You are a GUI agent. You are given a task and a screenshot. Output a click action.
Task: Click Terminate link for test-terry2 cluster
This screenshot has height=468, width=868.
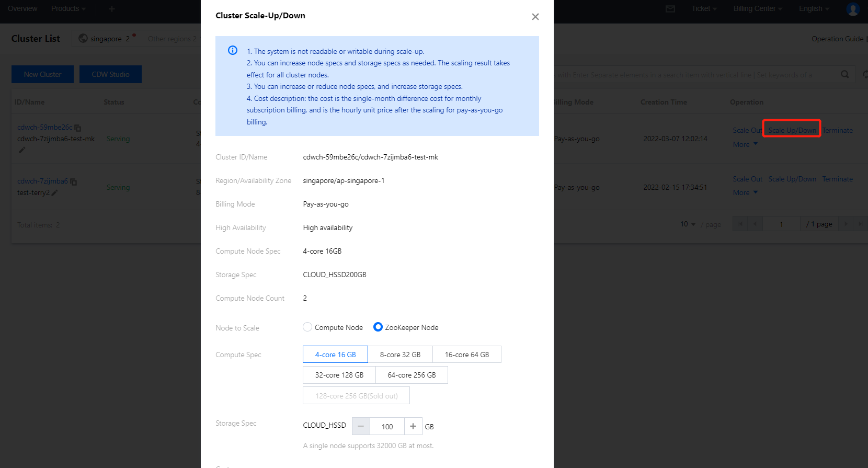[837, 179]
